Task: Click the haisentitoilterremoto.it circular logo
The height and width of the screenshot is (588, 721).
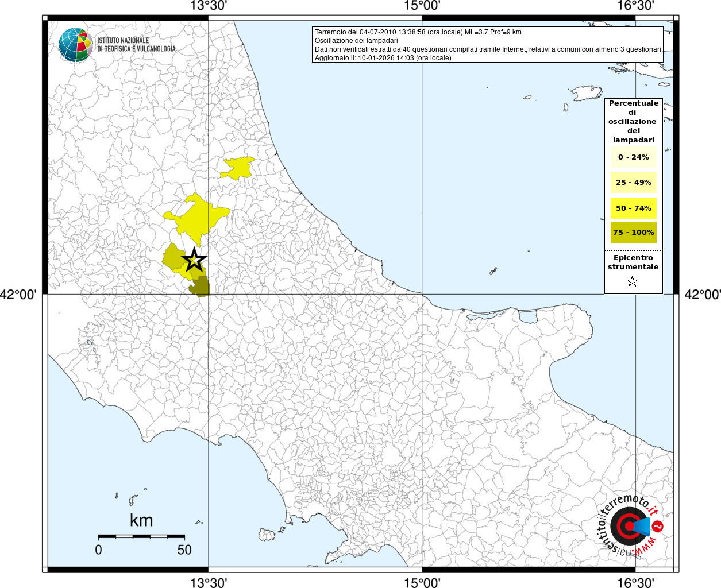Action: (x=631, y=525)
